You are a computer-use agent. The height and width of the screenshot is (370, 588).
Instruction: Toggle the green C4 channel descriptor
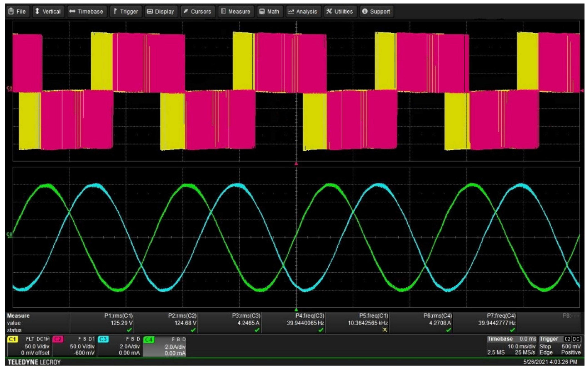[165, 346]
